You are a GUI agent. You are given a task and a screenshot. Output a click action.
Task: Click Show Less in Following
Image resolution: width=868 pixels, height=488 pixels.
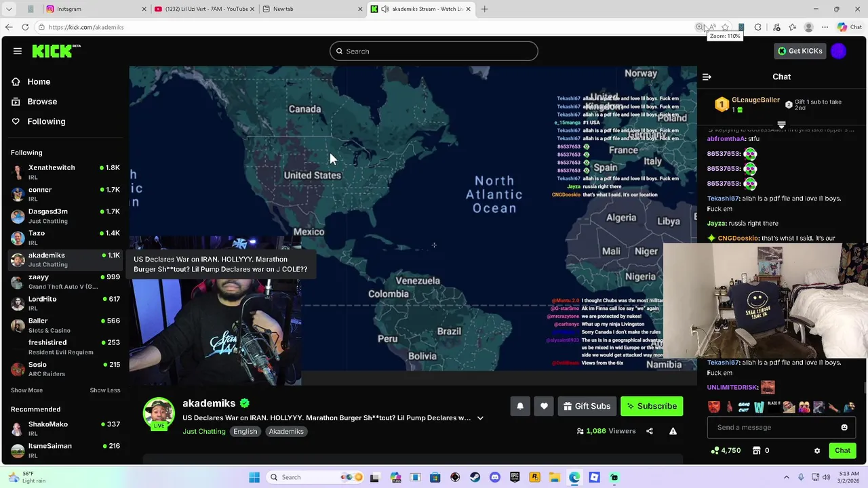coord(105,390)
